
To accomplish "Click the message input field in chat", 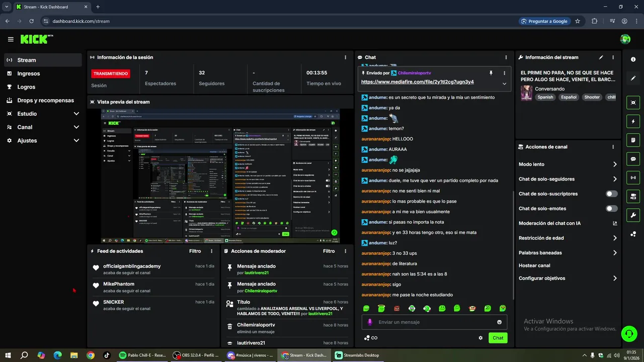I will 434,322.
